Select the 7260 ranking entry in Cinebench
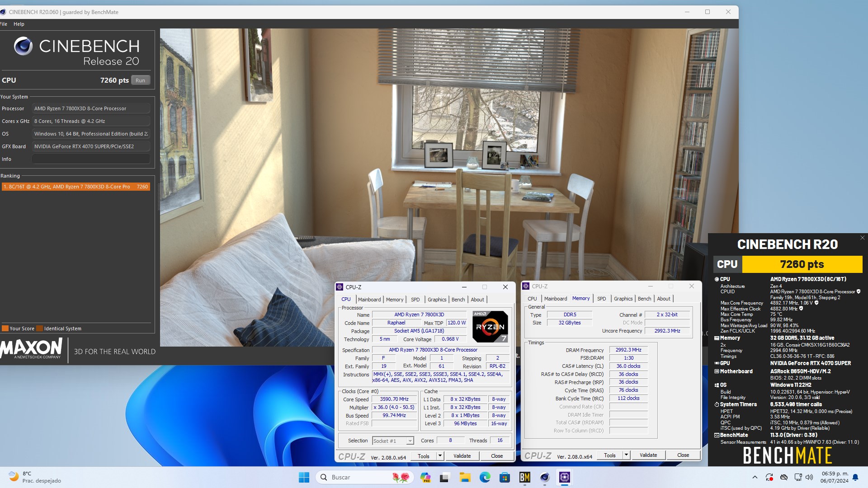The image size is (868, 488). pyautogui.click(x=75, y=187)
